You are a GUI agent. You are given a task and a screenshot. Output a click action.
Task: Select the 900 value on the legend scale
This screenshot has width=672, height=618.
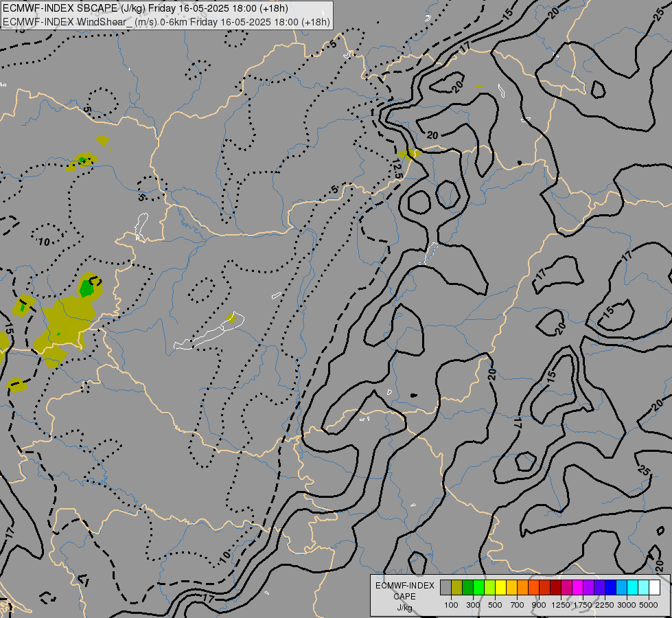539,605
